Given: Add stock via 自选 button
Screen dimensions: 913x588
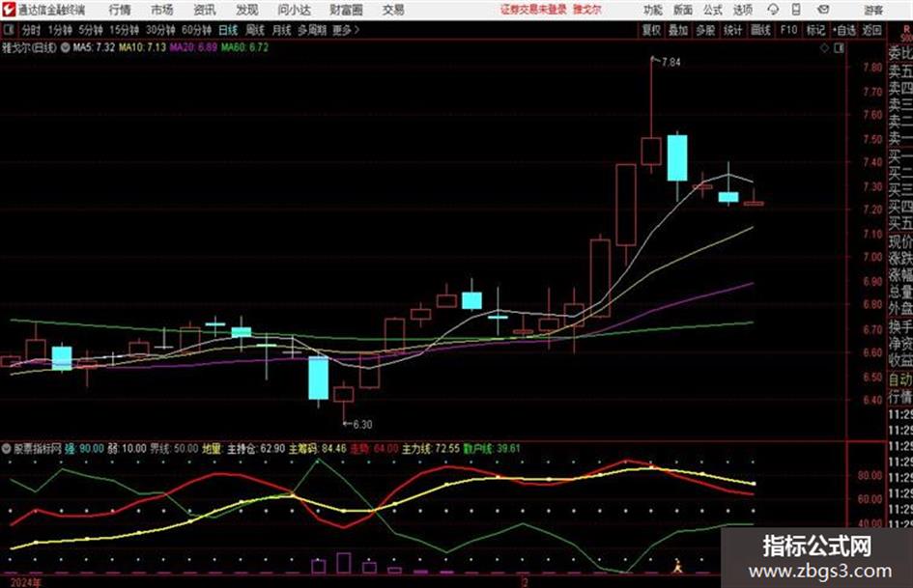Looking at the screenshot, I should [844, 30].
